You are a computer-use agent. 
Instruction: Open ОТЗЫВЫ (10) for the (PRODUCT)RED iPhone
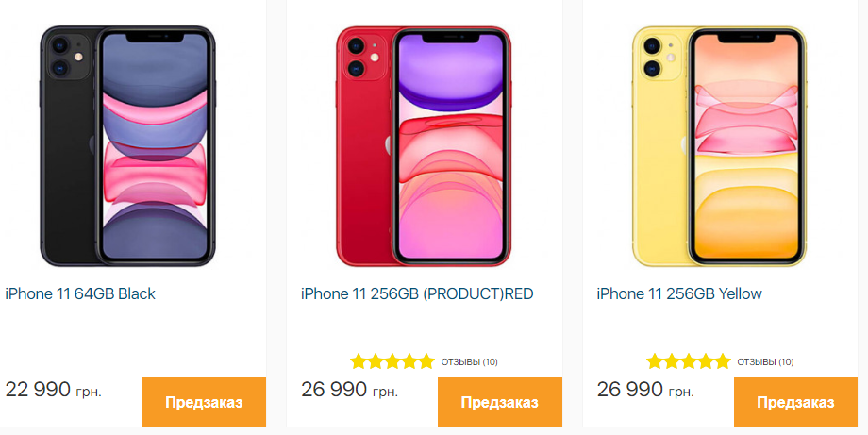click(x=470, y=361)
